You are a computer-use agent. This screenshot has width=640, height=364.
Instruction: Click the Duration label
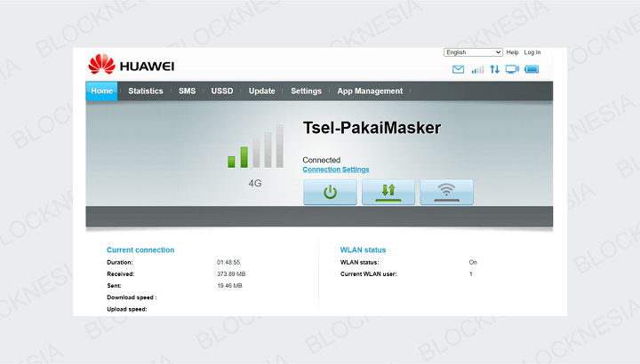pos(120,262)
